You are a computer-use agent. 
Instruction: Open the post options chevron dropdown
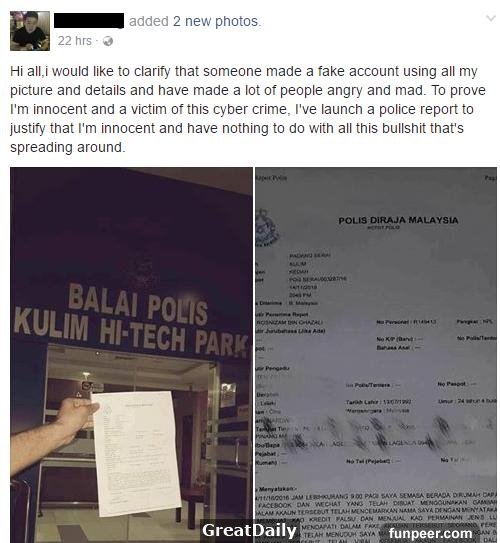[491, 18]
